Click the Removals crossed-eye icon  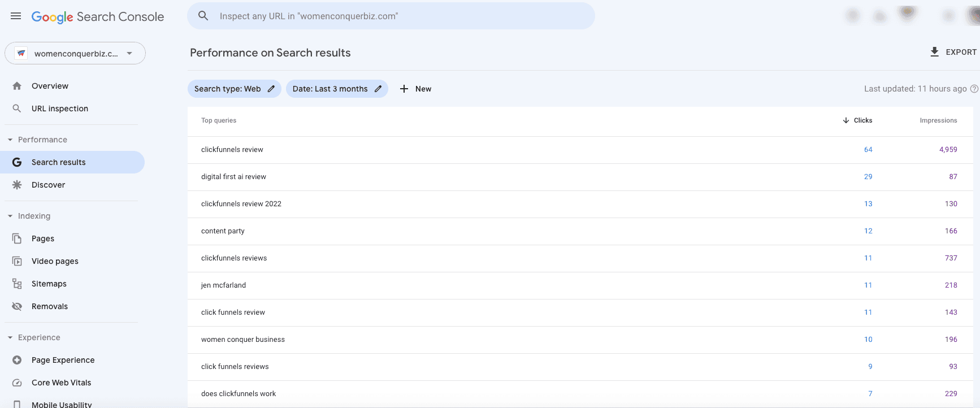tap(17, 306)
